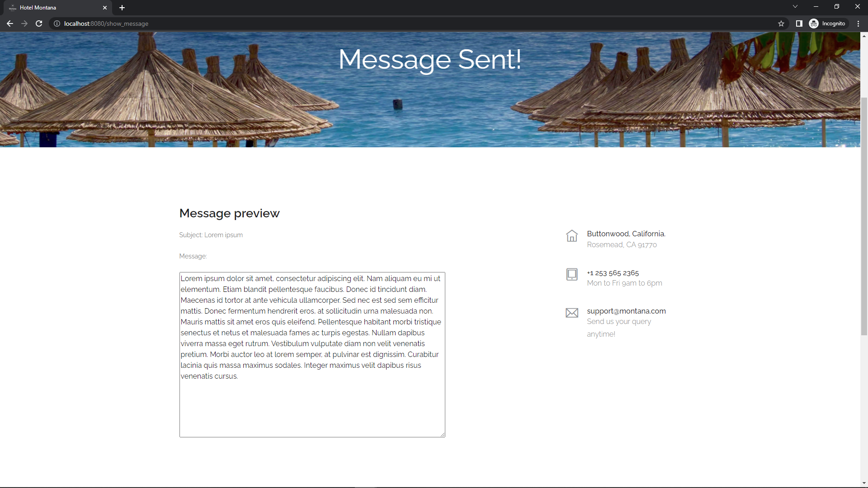The height and width of the screenshot is (488, 868).
Task: Reload the page
Action: tap(39, 23)
